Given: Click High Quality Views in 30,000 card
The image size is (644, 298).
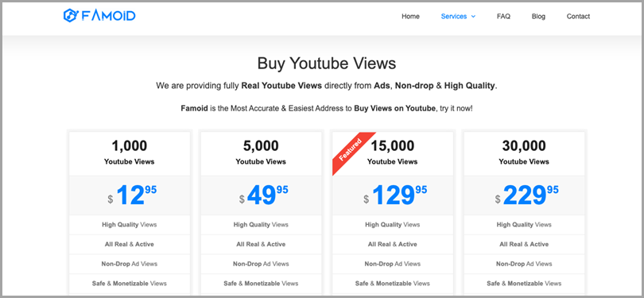Looking at the screenshot, I should [x=524, y=225].
